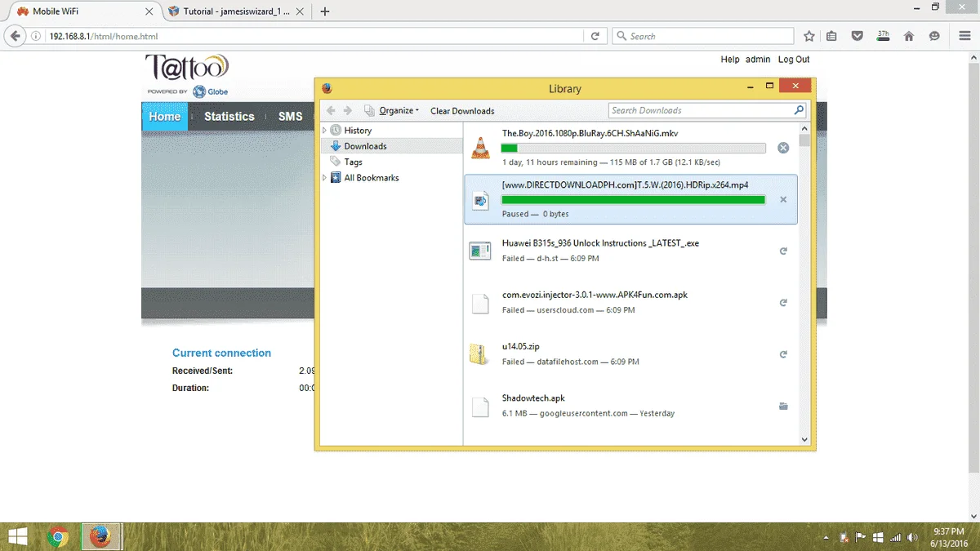Click the browser back arrow button
The image size is (980, 551).
tap(16, 36)
